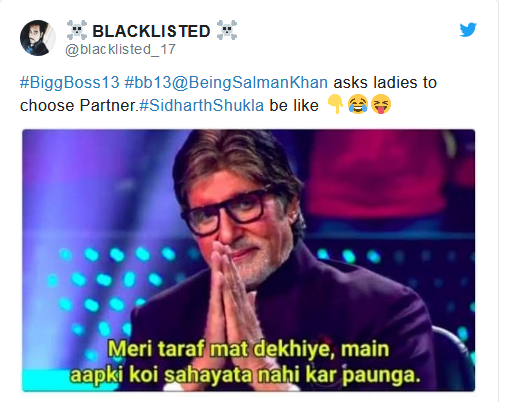Open the BLACKLISTED display name
The height and width of the screenshot is (402, 515).
click(x=151, y=31)
